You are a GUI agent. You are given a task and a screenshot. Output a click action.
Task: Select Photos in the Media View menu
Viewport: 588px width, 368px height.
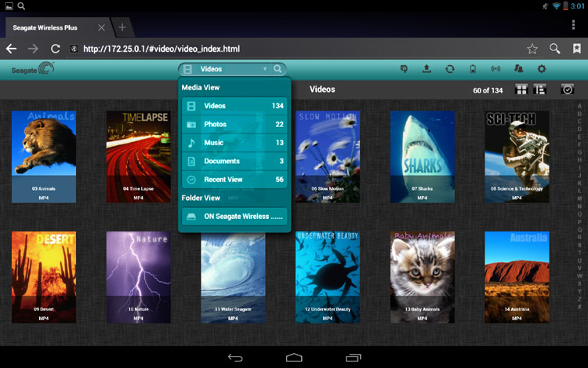click(234, 124)
